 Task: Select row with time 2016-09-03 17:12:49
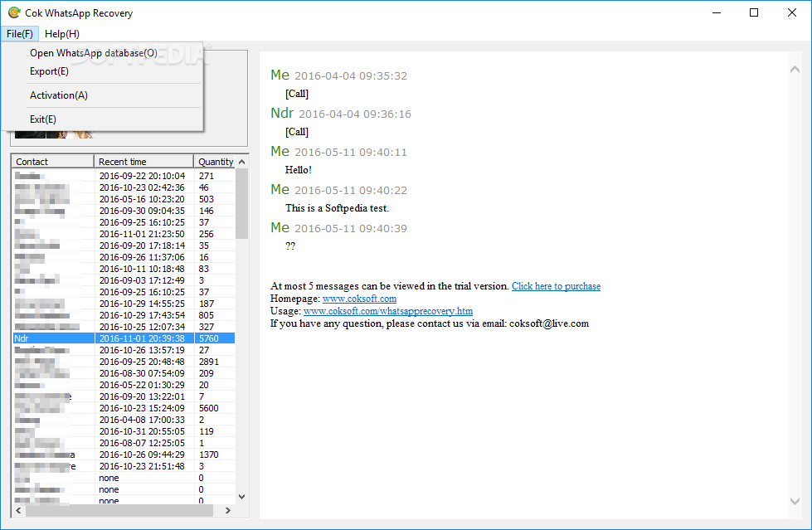(124, 280)
